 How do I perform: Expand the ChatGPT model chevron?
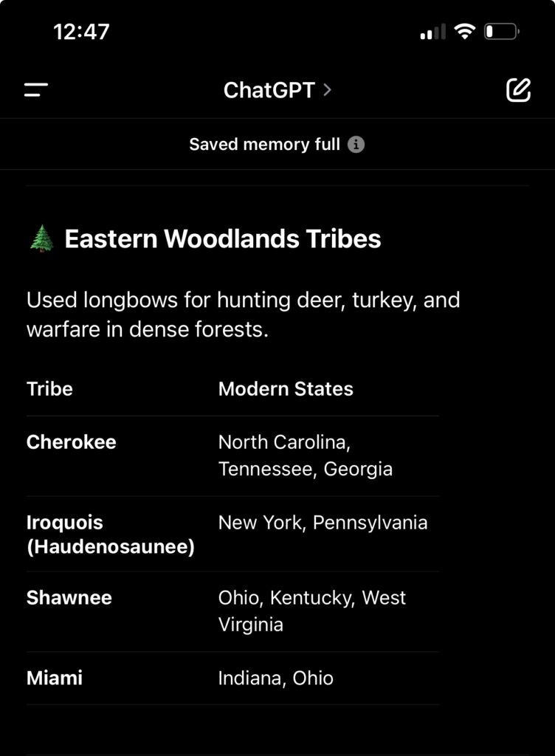328,90
